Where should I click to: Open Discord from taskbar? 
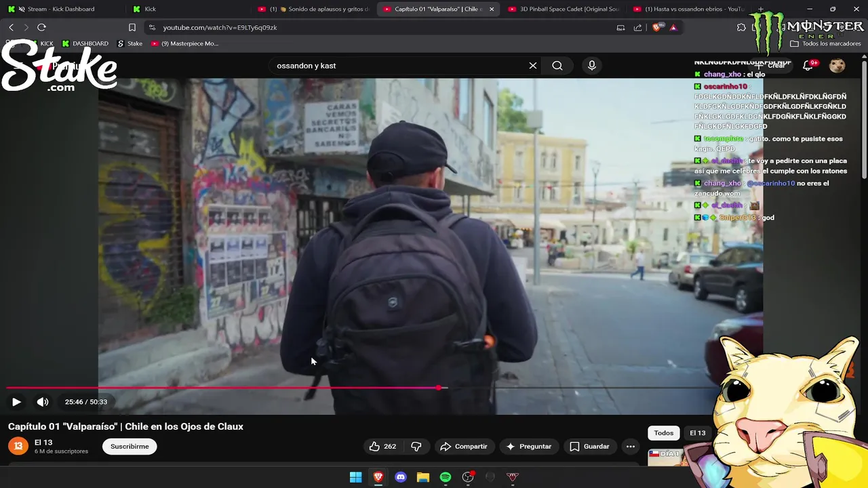(401, 477)
